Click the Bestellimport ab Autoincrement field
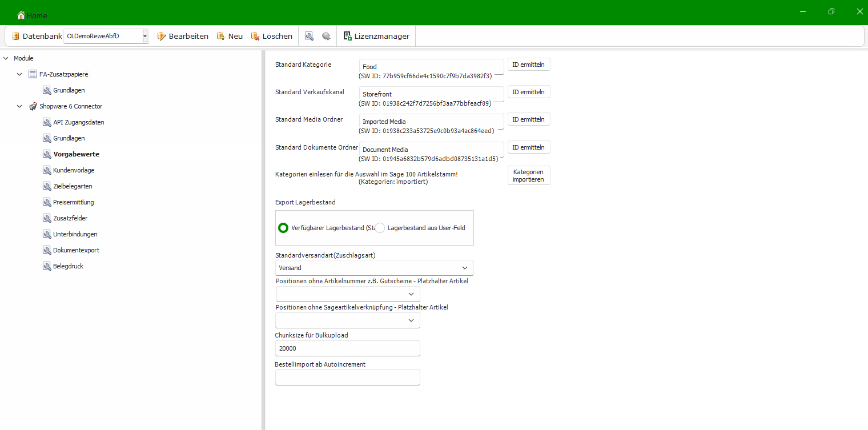Viewport: 868px width, 430px height. (347, 377)
